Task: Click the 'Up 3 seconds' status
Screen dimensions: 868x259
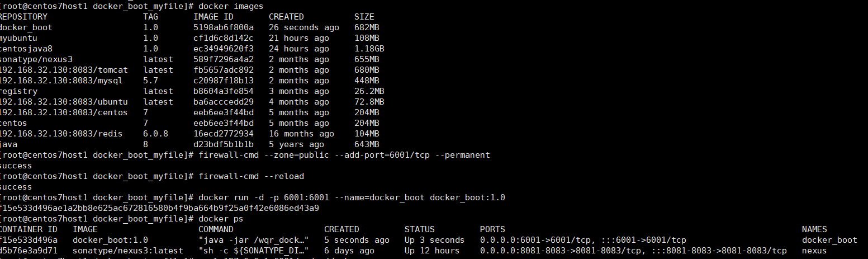Action: (435, 240)
